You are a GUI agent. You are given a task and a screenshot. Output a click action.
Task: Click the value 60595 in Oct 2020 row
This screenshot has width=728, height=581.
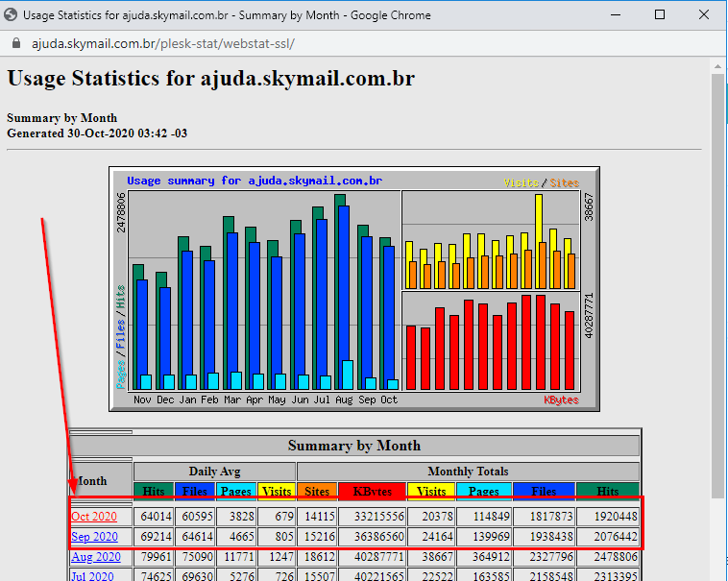coord(197,517)
